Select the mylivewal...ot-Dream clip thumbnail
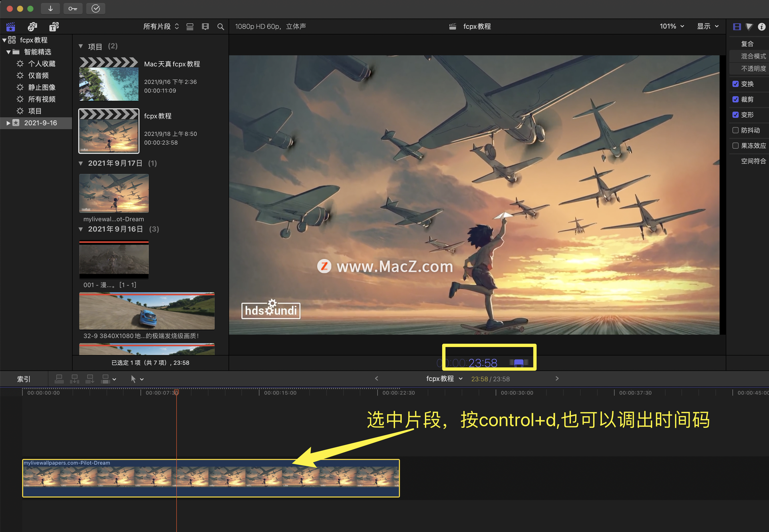 [114, 193]
